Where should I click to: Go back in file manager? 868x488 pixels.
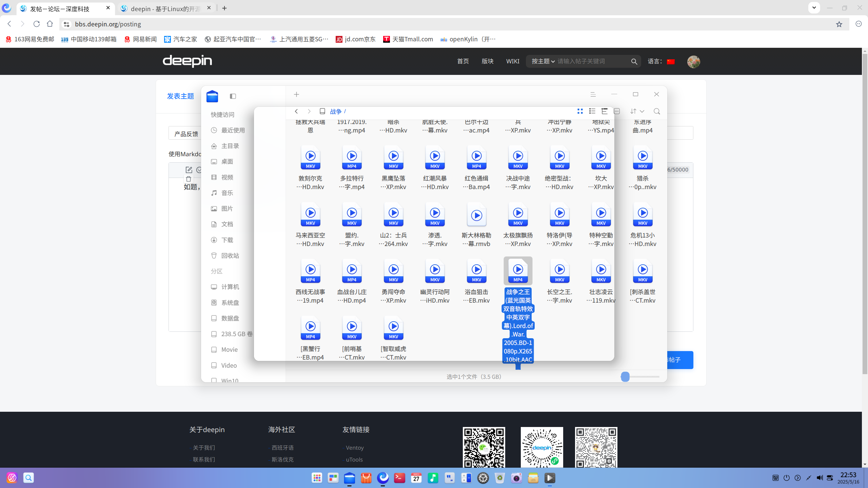[296, 111]
